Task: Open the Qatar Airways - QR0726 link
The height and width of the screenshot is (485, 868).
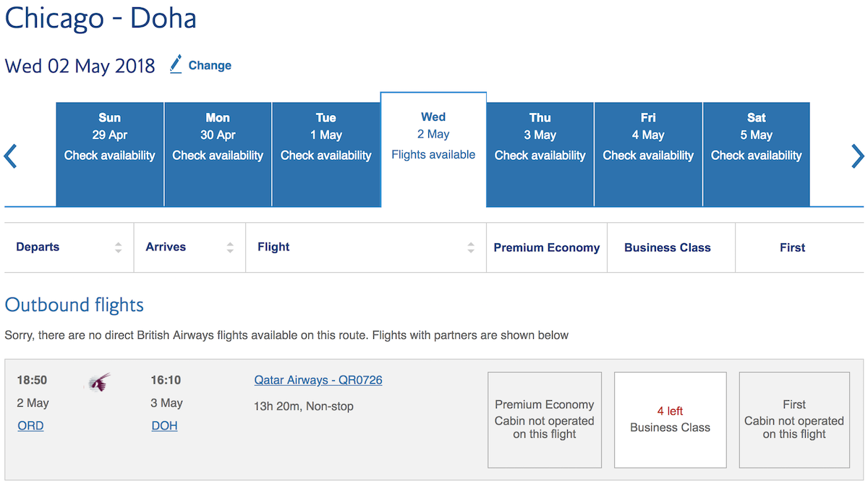Action: coord(318,380)
